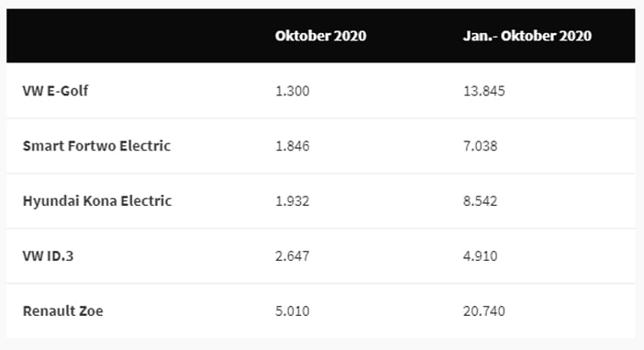Select the Smart Fortwo Electric row label
The width and height of the screenshot is (644, 350).
click(96, 145)
